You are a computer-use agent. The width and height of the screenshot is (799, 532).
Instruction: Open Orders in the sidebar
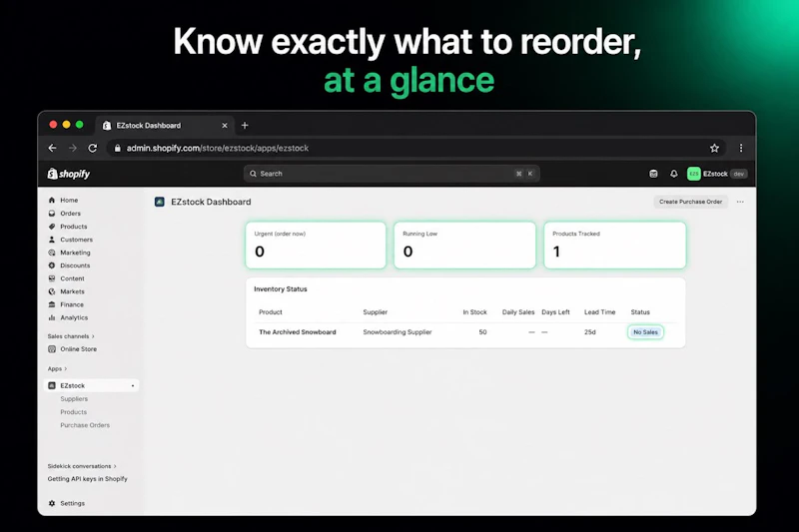[70, 214]
